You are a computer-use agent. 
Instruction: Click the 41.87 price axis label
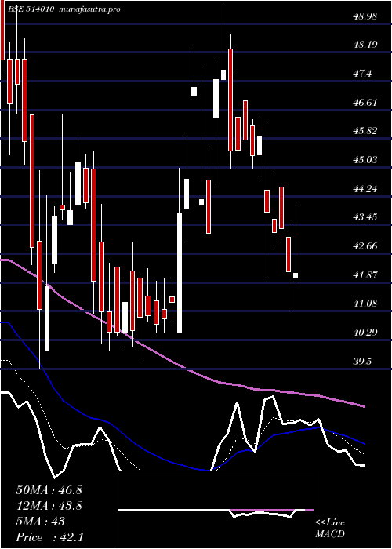point(365,274)
